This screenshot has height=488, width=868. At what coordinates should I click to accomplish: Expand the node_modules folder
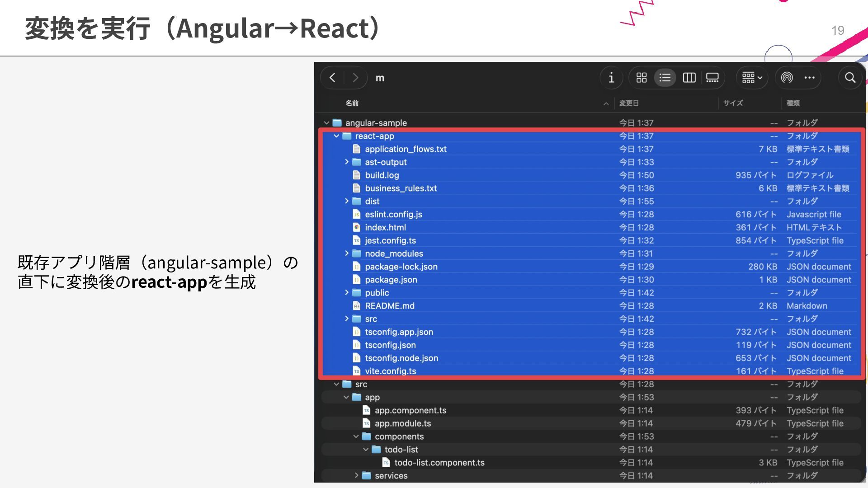coord(347,253)
